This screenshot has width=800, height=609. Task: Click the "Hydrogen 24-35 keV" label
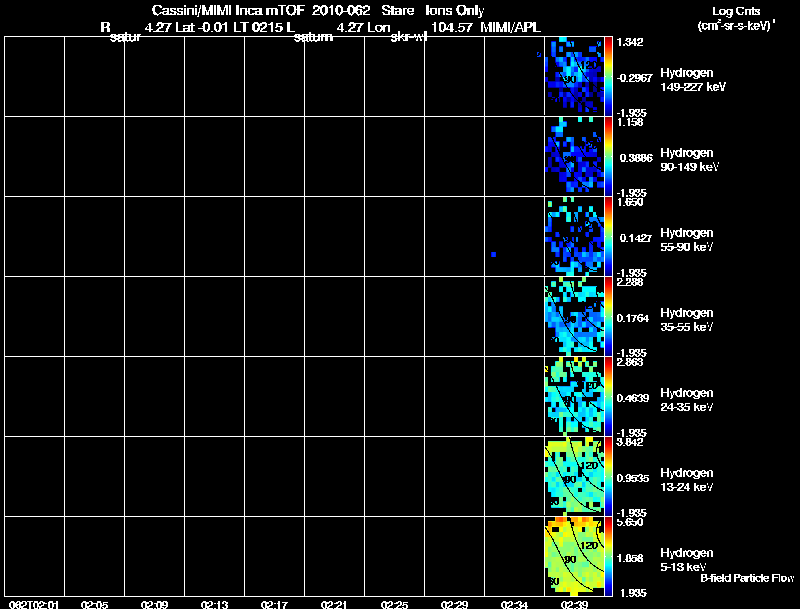pyautogui.click(x=687, y=400)
